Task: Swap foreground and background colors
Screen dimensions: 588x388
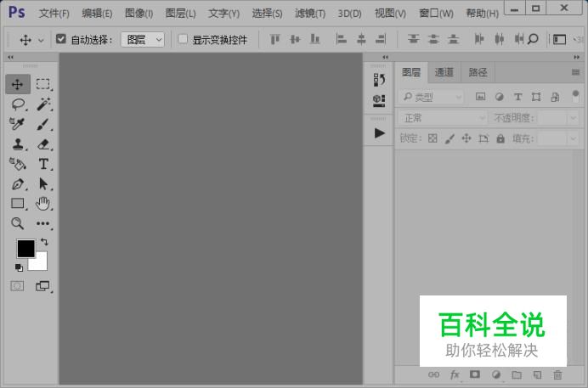Action: 44,242
